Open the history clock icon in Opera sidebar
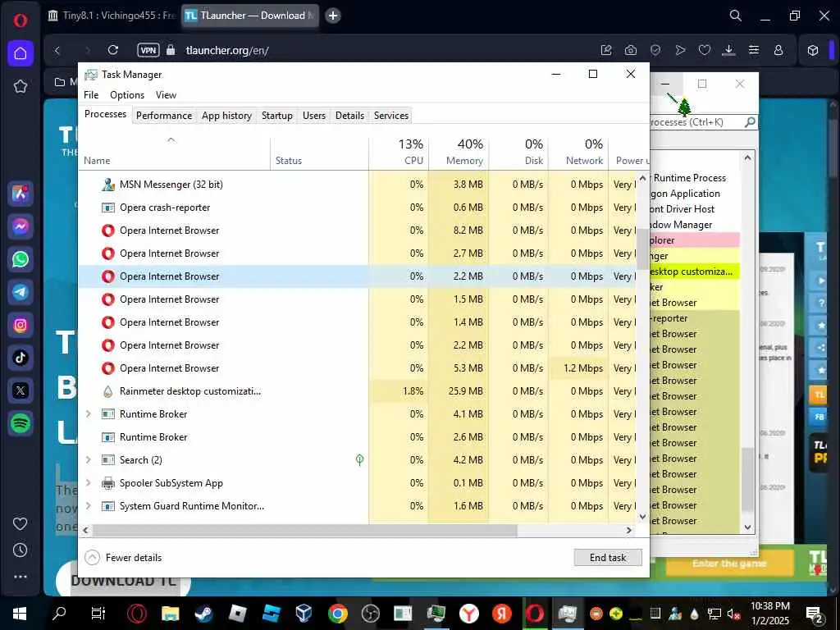The width and height of the screenshot is (840, 630). 21,550
